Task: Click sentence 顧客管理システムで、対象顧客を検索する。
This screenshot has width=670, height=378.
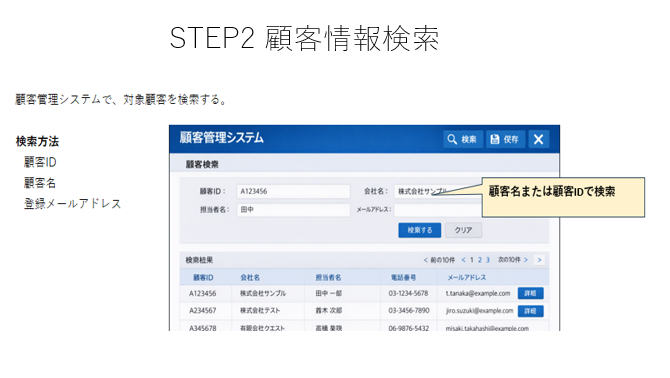Action: tap(121, 100)
